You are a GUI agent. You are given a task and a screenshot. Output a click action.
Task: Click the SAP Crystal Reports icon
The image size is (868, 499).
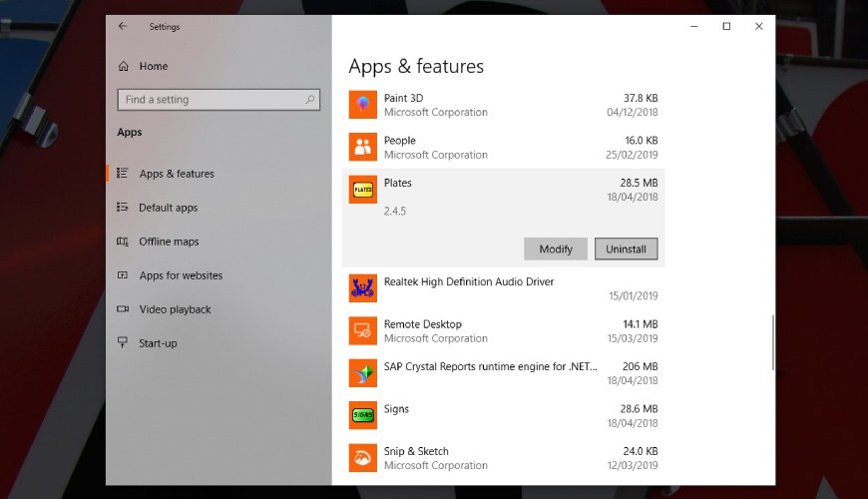(x=362, y=373)
